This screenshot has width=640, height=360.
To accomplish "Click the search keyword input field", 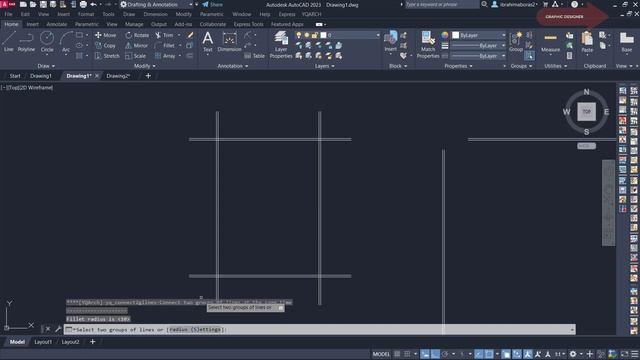I will [x=442, y=4].
